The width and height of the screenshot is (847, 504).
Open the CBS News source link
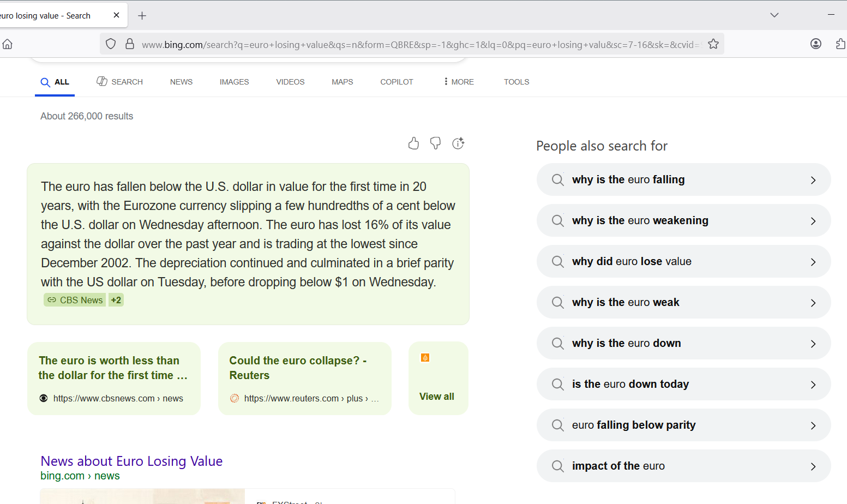pos(75,300)
